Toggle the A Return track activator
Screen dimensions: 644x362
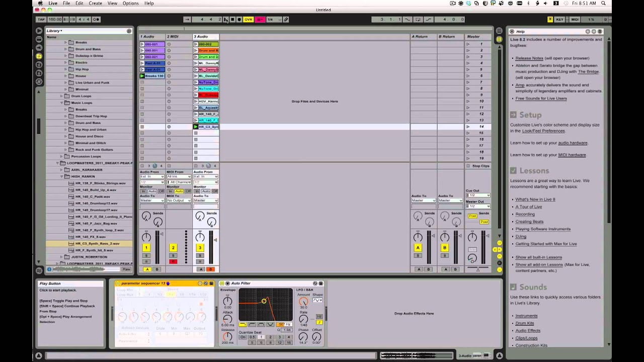[x=418, y=247]
